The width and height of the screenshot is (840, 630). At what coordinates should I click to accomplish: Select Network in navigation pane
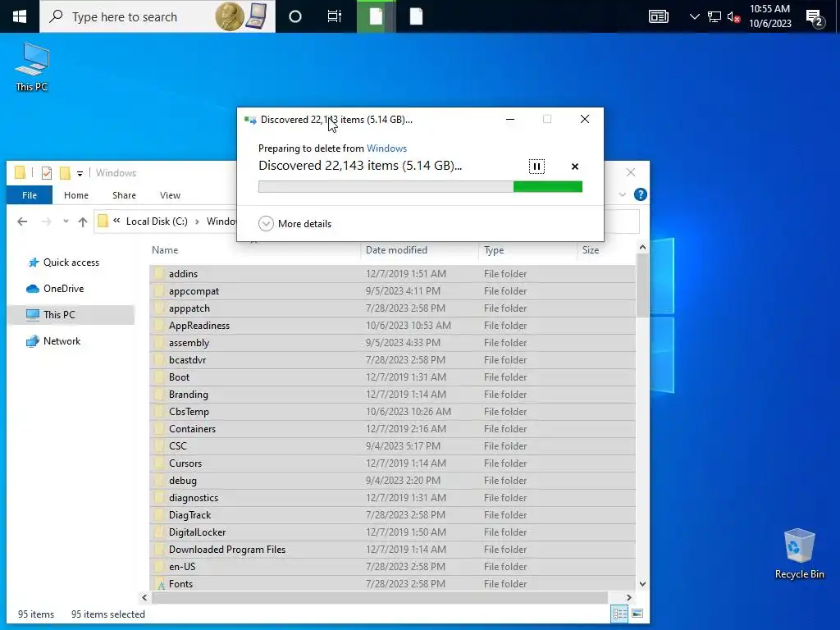pos(62,341)
